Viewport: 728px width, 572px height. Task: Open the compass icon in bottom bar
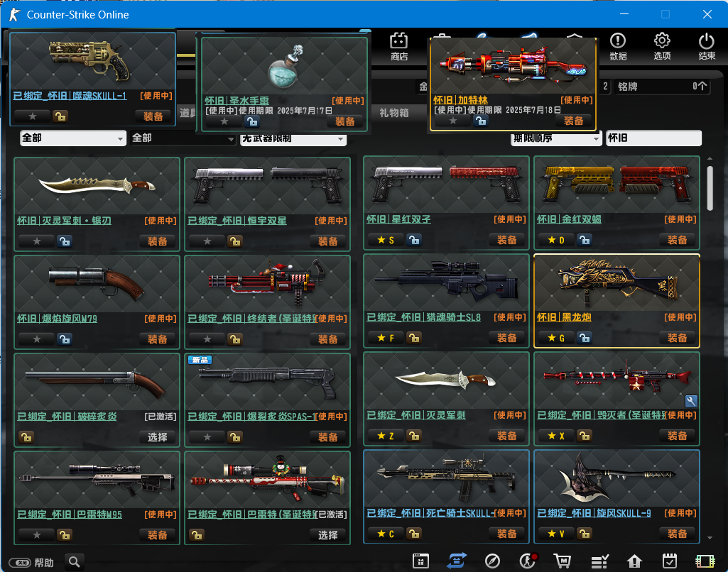click(492, 561)
